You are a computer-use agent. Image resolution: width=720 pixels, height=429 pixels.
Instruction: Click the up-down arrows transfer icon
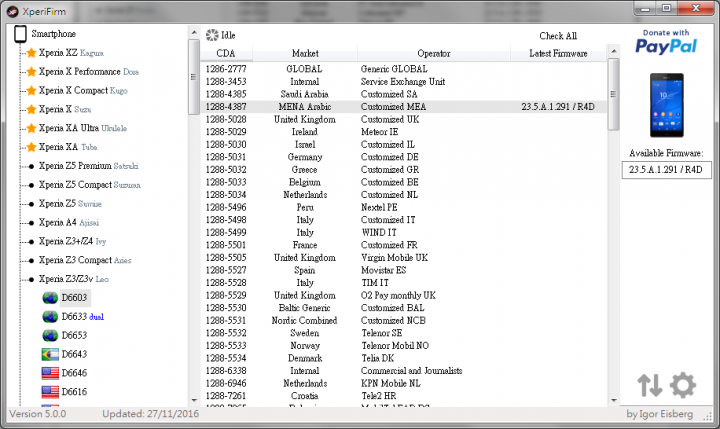coord(650,385)
